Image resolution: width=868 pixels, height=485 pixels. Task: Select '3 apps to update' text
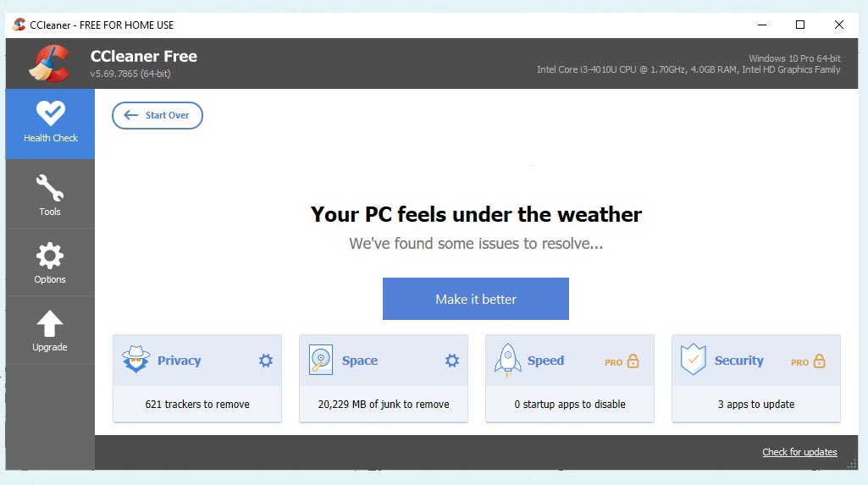756,405
